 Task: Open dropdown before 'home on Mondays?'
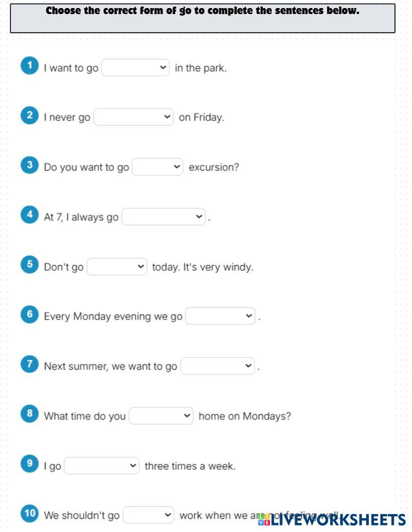pyautogui.click(x=161, y=416)
